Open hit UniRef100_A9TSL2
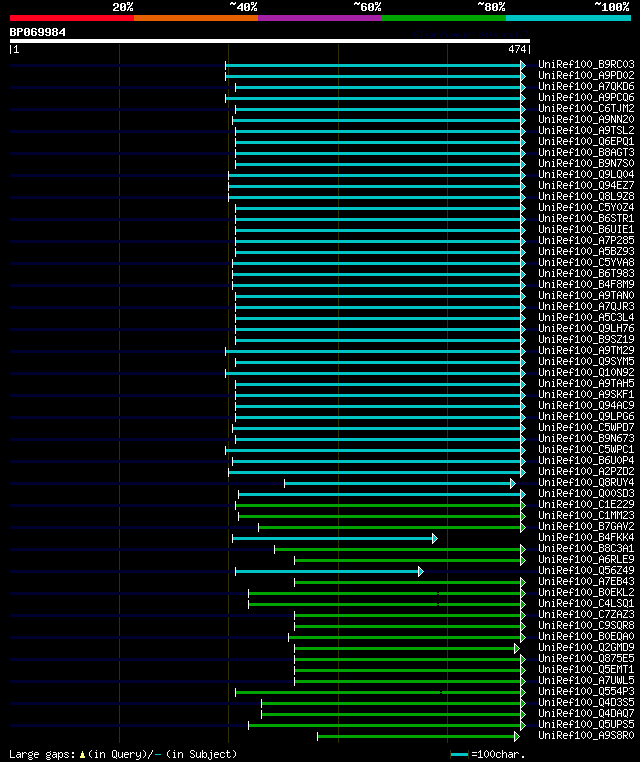This screenshot has height=762, width=640. click(x=586, y=130)
